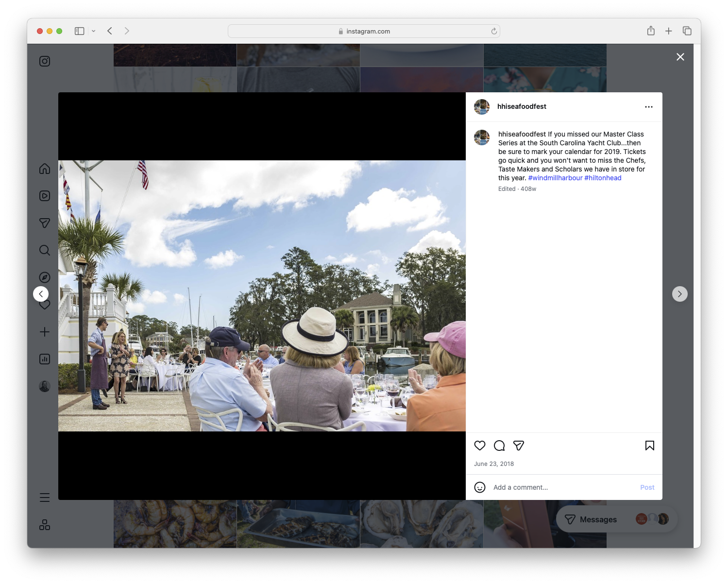Open the sidebar options chevron
This screenshot has width=728, height=584.
(x=94, y=31)
